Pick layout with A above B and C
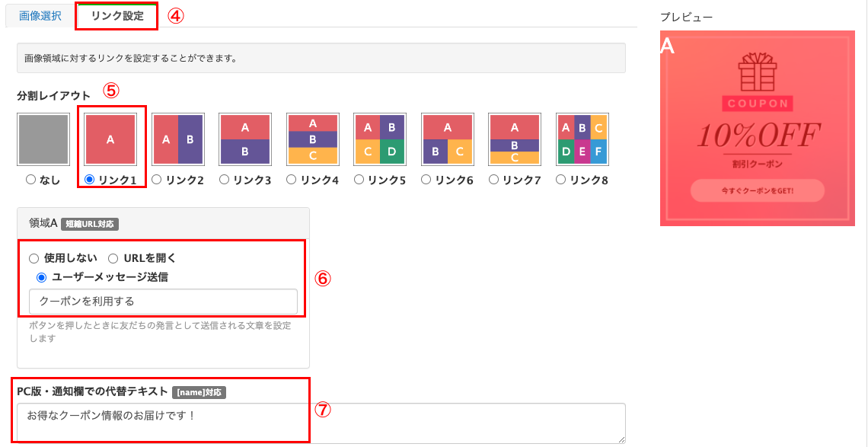 pos(447,139)
